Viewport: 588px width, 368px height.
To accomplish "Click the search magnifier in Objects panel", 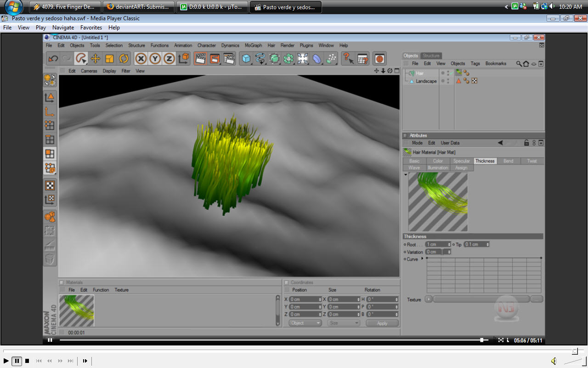I will (519, 63).
